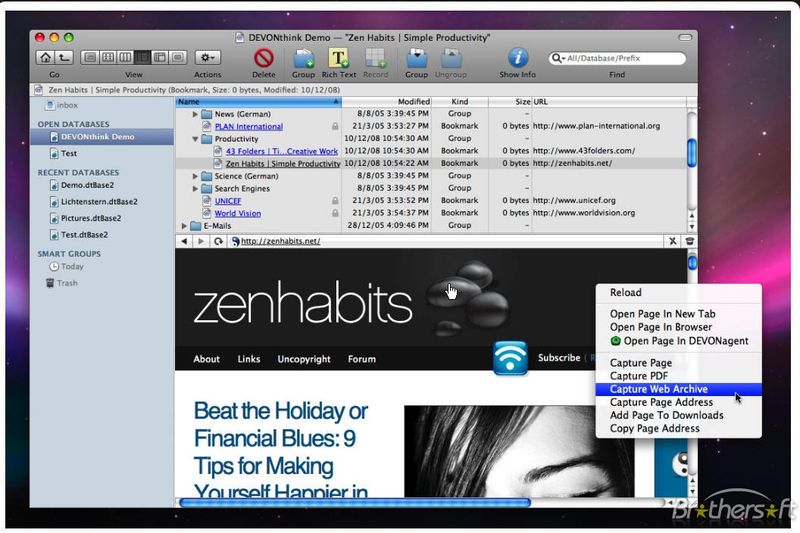Click lock icon on World Vision row
The image size is (800, 533).
coord(335,213)
